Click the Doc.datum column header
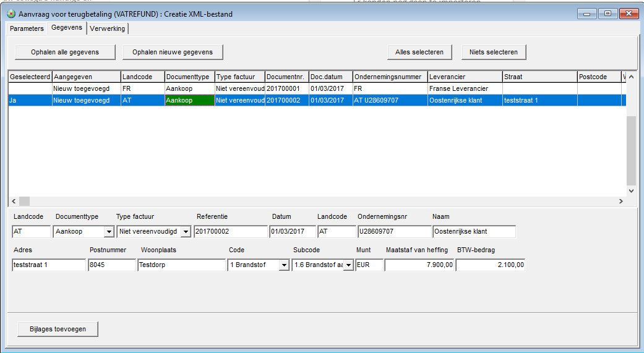Screen dimensions: 644x353 pyautogui.click(x=331, y=77)
